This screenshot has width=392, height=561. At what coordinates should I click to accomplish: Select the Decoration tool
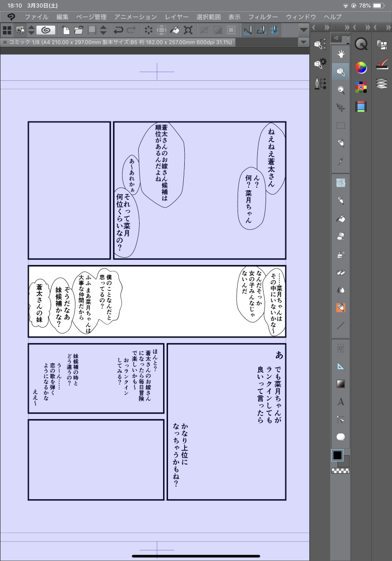341,272
